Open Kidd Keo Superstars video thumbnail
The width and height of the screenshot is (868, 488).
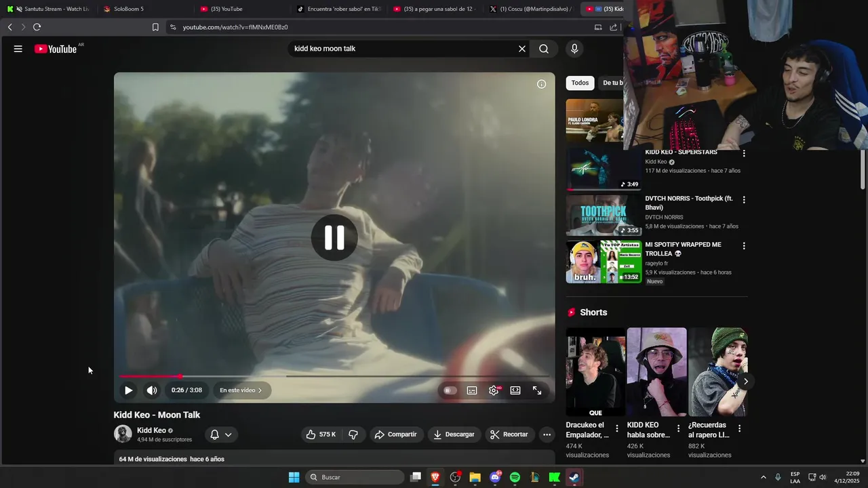604,169
